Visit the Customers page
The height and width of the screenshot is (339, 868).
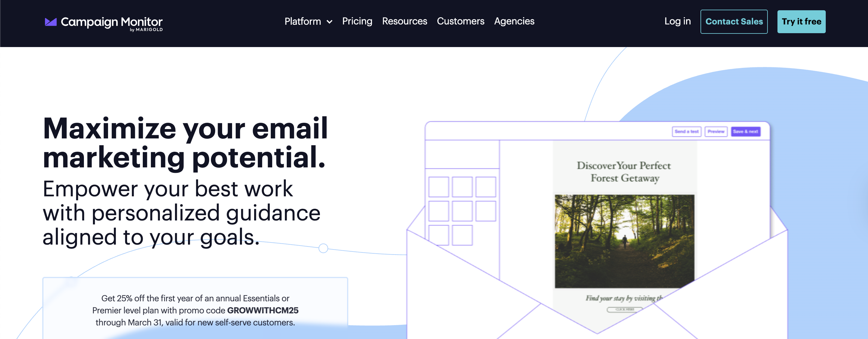click(x=460, y=21)
